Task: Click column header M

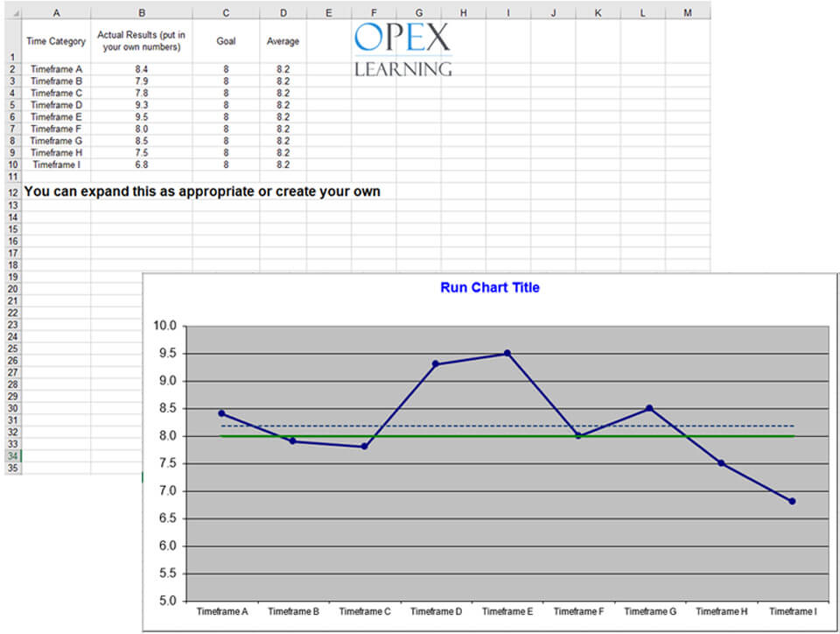Action: 686,12
